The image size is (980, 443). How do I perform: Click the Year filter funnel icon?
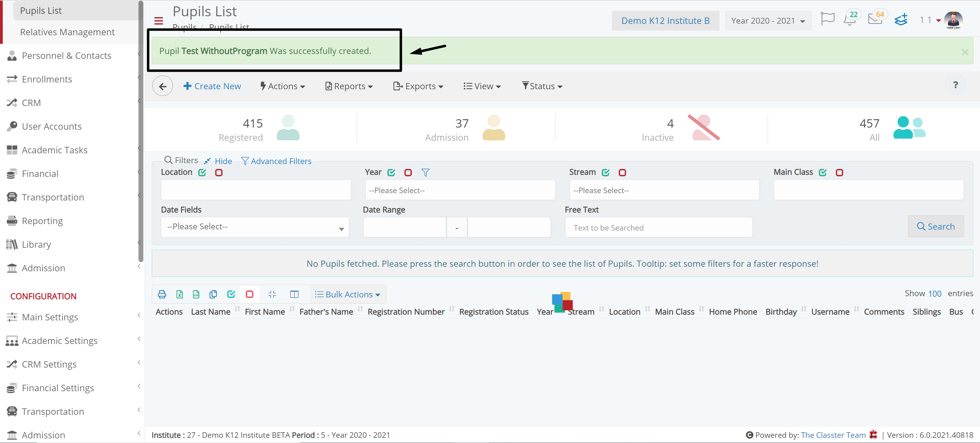pyautogui.click(x=425, y=172)
